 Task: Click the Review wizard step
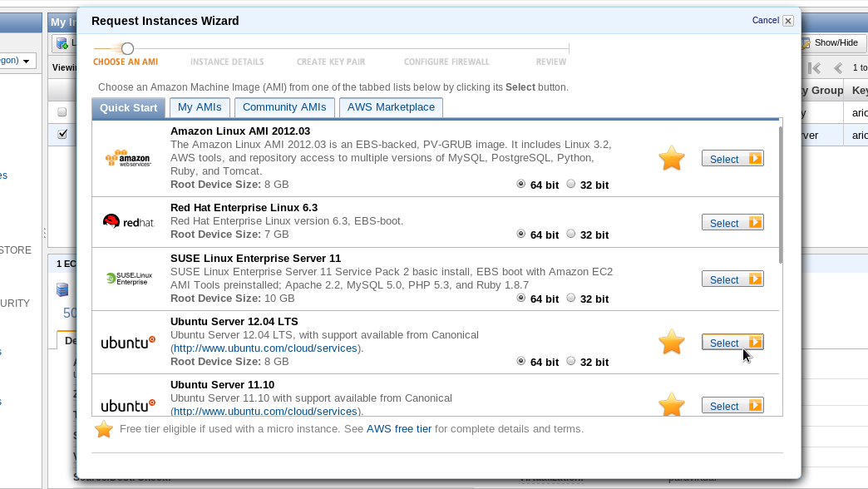click(x=550, y=62)
